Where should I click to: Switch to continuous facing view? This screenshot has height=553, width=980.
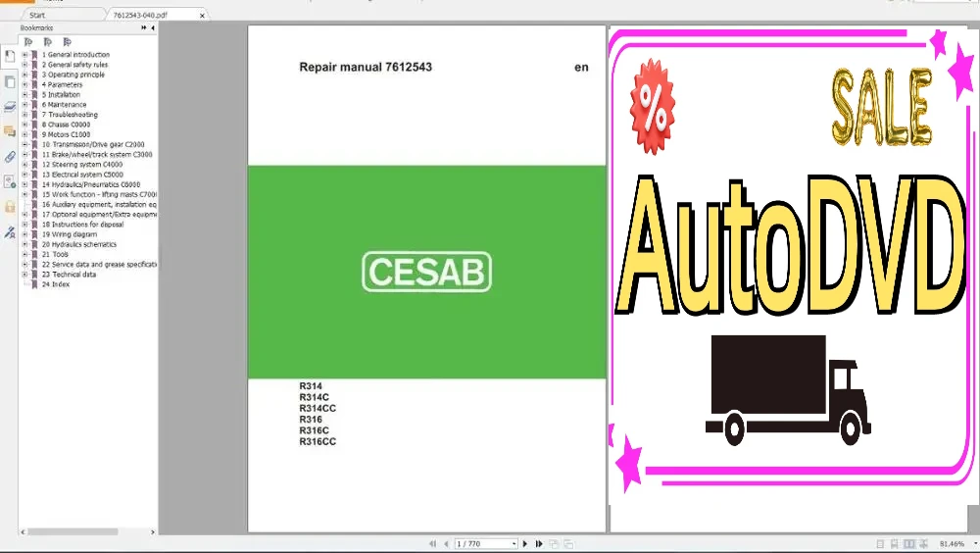(924, 544)
